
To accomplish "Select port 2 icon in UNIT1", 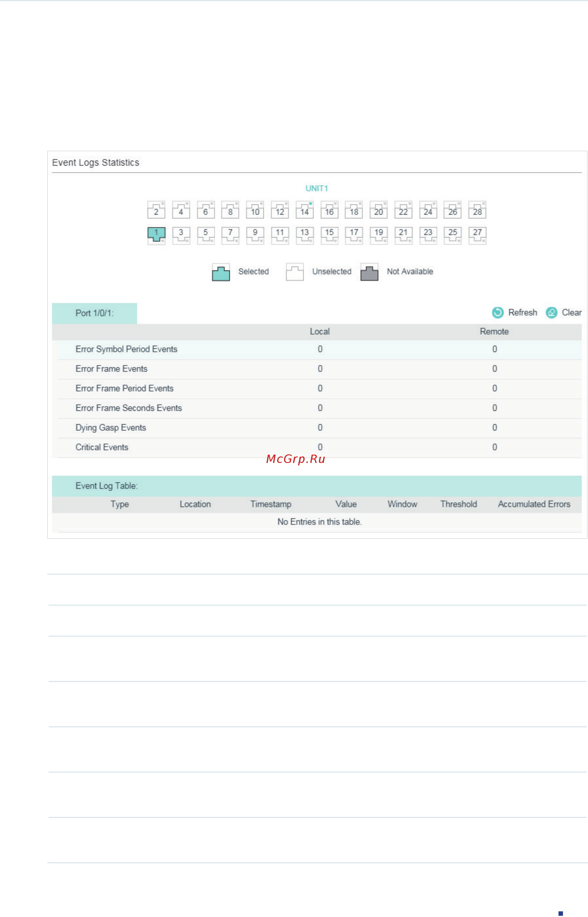I will click(x=156, y=210).
